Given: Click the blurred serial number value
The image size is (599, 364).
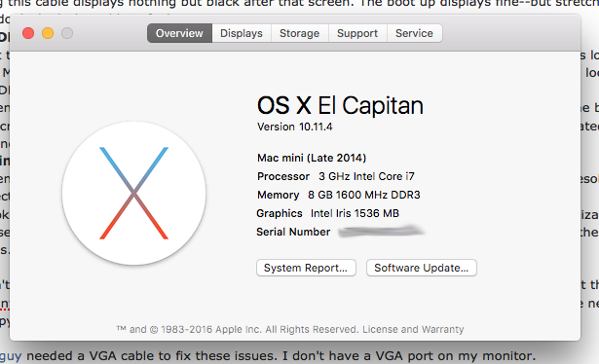Looking at the screenshot, I should click(381, 232).
